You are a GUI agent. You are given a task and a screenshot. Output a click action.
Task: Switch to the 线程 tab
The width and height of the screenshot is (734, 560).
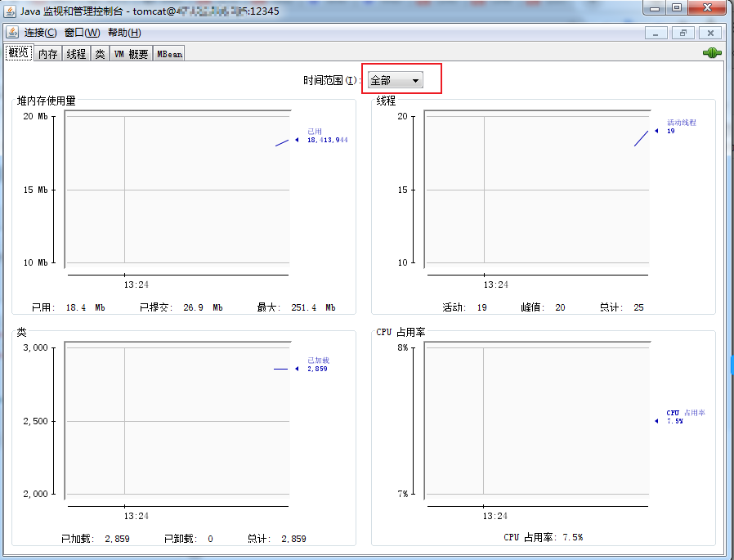(x=76, y=54)
